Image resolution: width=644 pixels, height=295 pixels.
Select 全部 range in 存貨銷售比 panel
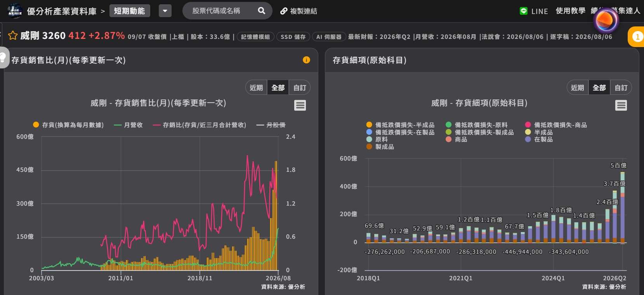pos(278,87)
